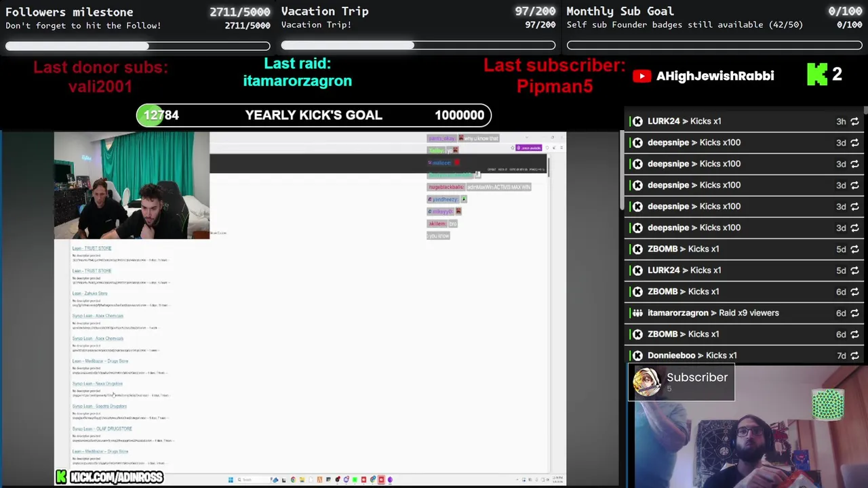Screen dimensions: 868x488
Task: Click the Vacation Trip progress bar
Action: tap(418, 46)
